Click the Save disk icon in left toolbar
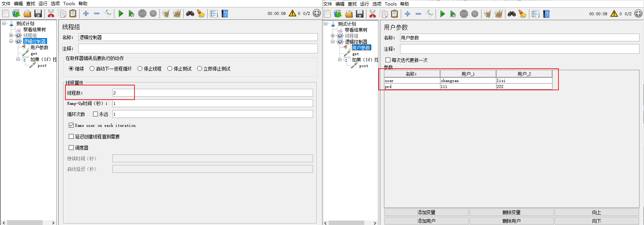Viewport: 644px width, 225px height. point(38,14)
